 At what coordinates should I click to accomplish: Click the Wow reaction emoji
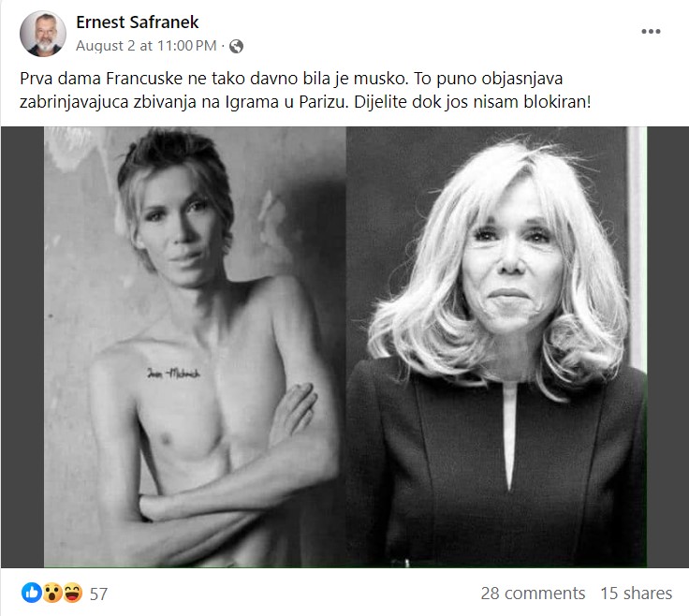point(52,593)
